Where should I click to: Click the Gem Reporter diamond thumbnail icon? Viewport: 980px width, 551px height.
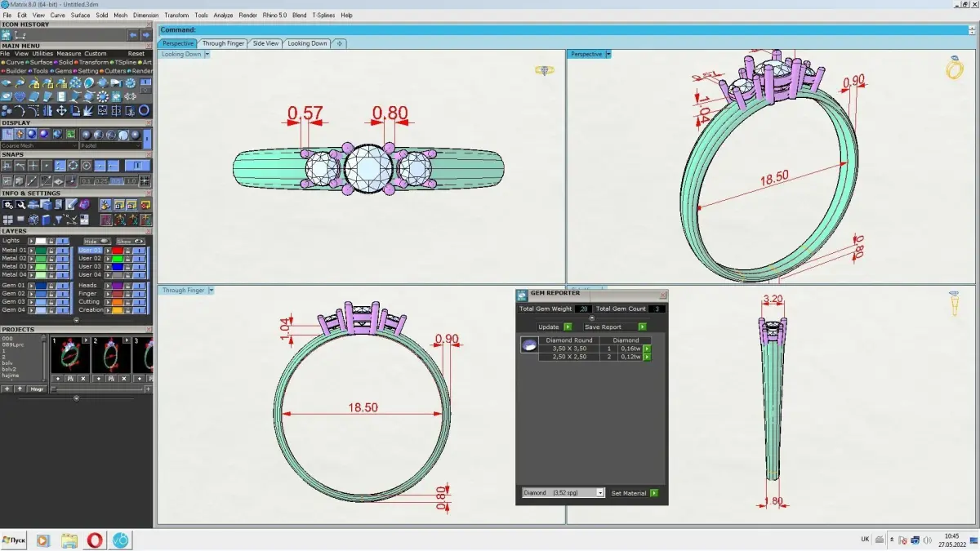click(x=529, y=346)
